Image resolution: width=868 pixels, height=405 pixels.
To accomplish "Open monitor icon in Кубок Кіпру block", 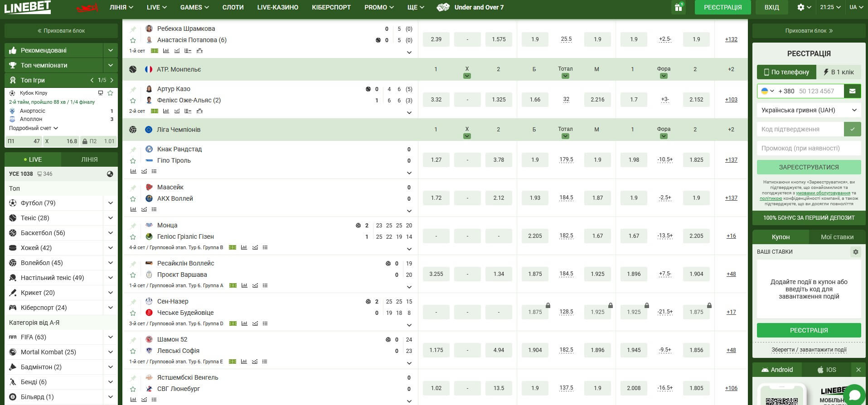I will pyautogui.click(x=101, y=93).
